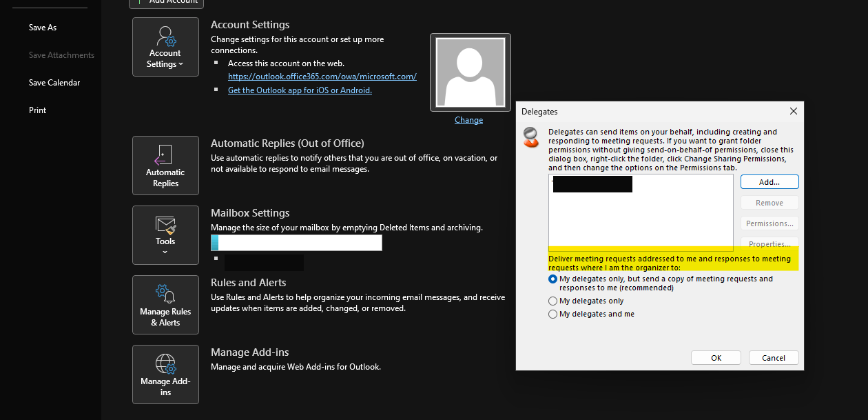868x420 pixels.
Task: Click the mailbox size progress bar
Action: (x=296, y=242)
